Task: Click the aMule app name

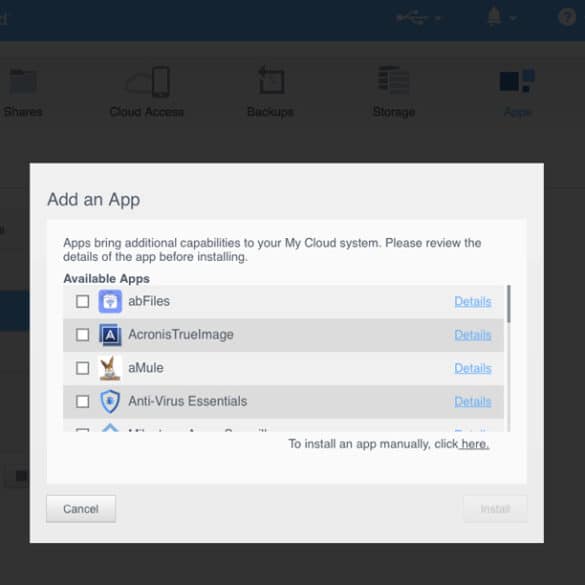Action: point(146,368)
